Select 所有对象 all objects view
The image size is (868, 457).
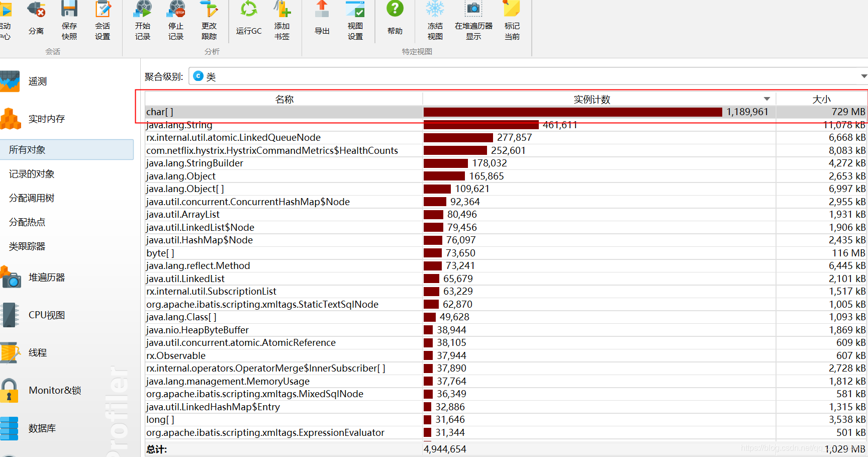coord(67,150)
